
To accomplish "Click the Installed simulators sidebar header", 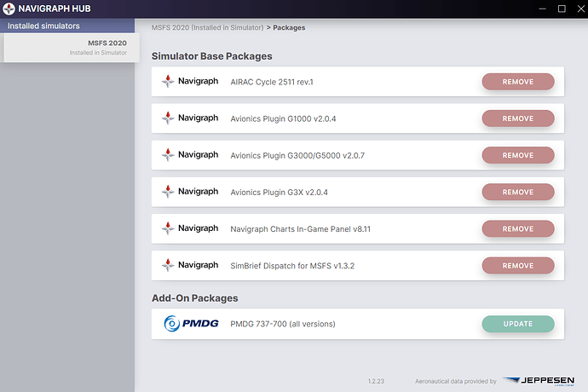I will point(67,26).
